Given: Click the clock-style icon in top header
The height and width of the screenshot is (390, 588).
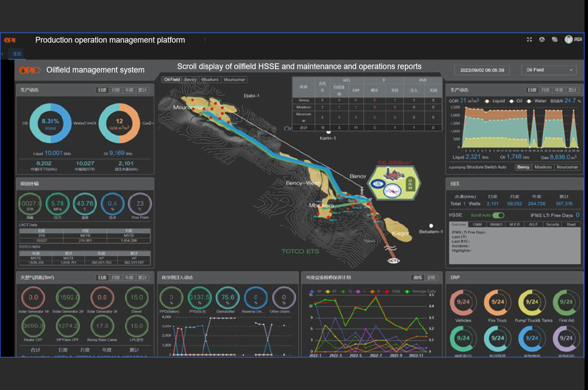Looking at the screenshot, I should tap(542, 39).
